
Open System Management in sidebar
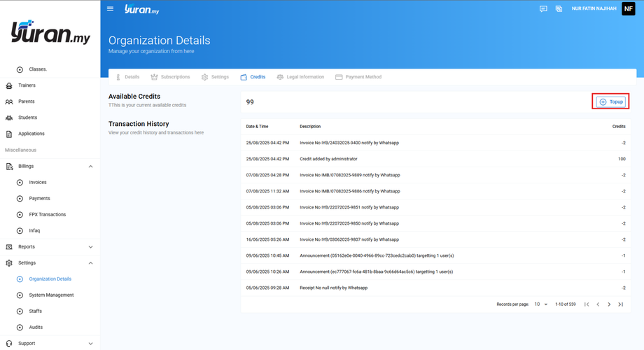click(51, 295)
